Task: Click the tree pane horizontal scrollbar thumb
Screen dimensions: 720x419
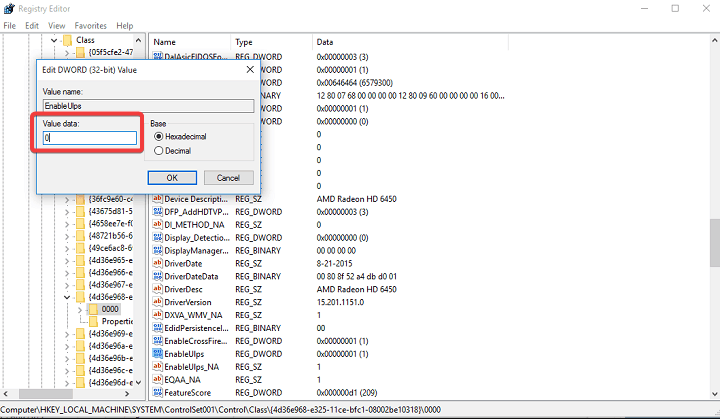Action: pos(46,394)
